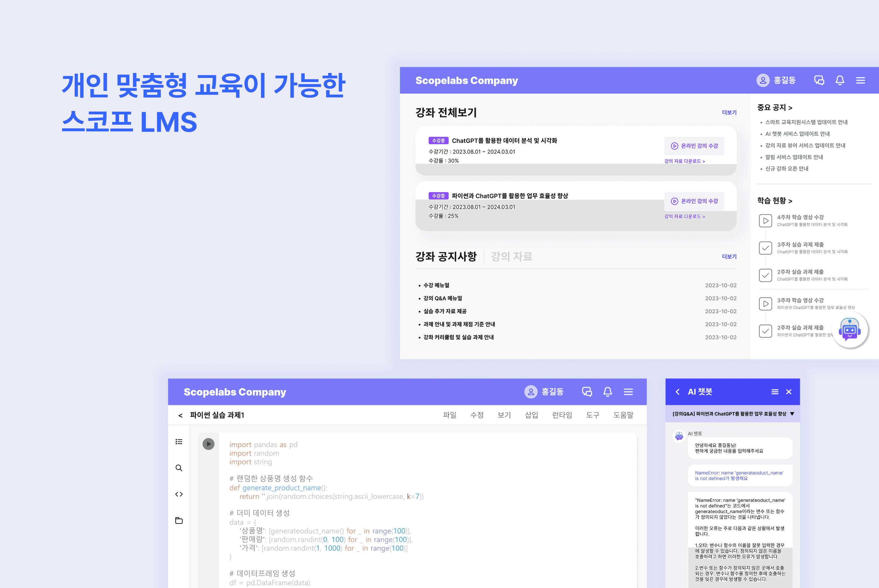The height and width of the screenshot is (588, 879).
Task: Select the search icon in the code editor sidebar
Action: click(x=179, y=468)
